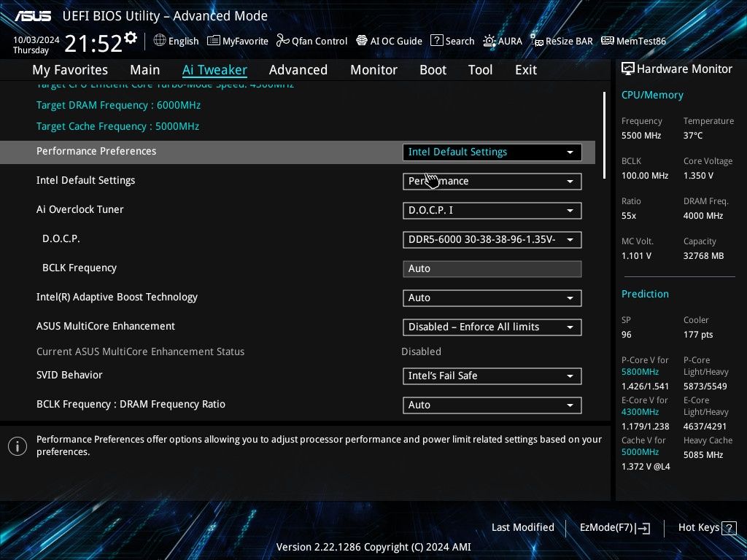Open Search question mark icon
Screen dimensions: 747x560
click(436, 41)
